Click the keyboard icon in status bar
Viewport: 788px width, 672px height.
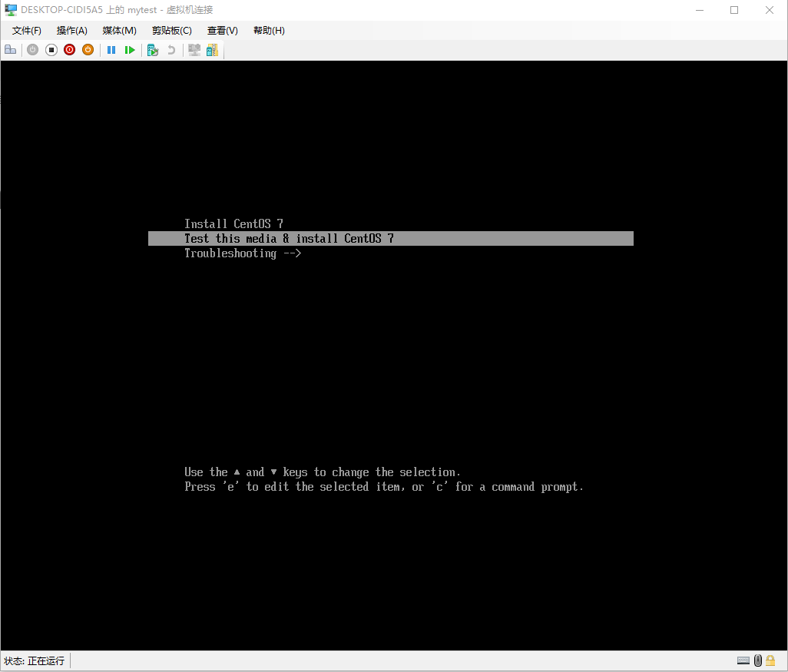click(x=743, y=660)
